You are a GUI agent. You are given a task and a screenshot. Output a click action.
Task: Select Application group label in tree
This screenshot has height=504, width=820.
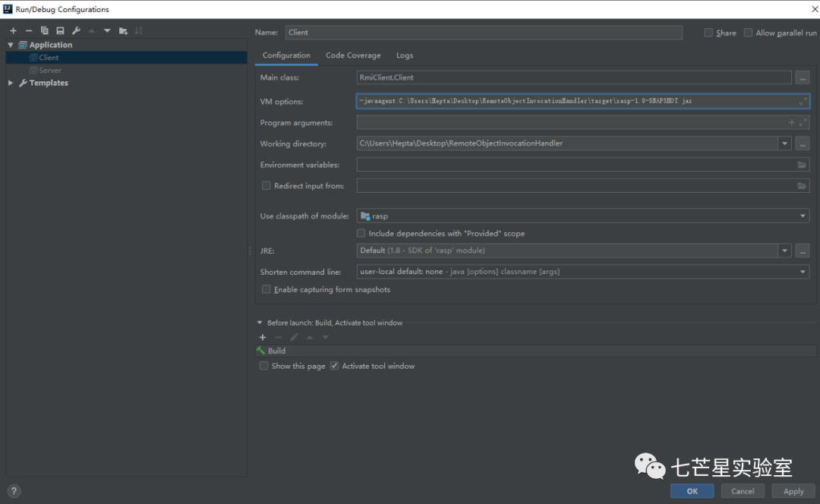coord(51,45)
